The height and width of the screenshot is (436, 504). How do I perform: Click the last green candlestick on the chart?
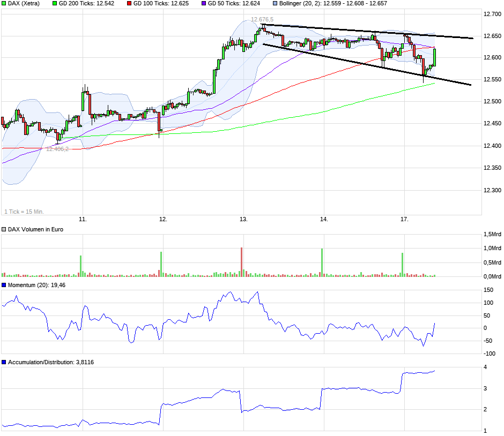coord(435,57)
